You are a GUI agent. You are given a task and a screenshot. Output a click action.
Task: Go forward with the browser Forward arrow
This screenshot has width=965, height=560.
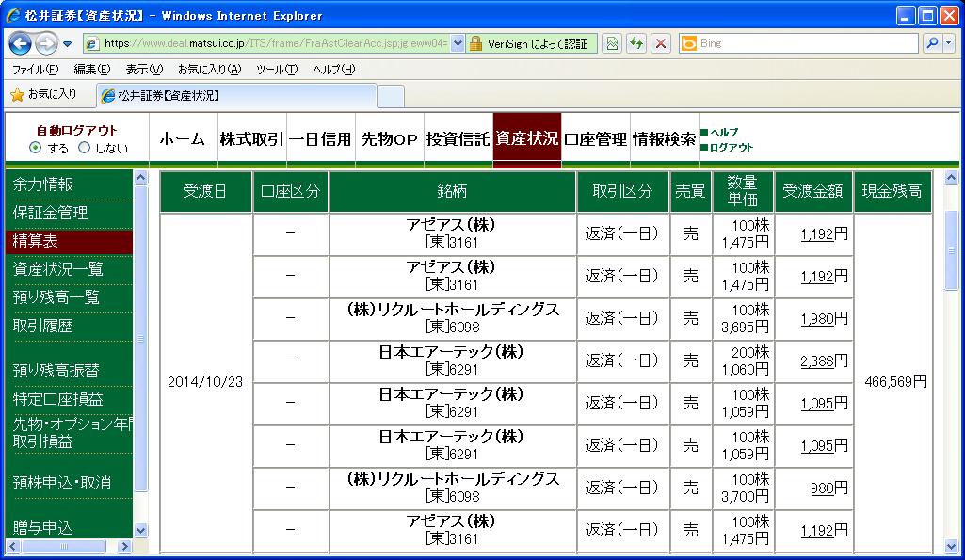pos(46,43)
